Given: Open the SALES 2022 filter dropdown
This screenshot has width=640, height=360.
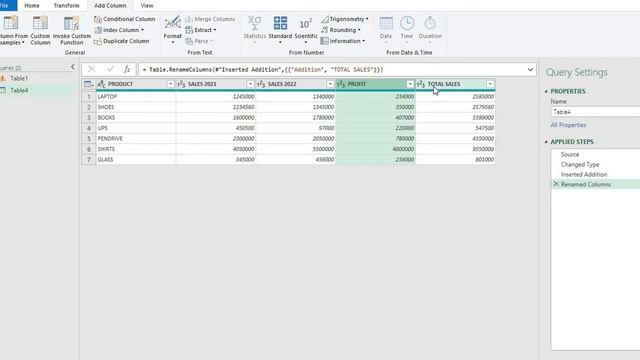Looking at the screenshot, I should point(330,84).
